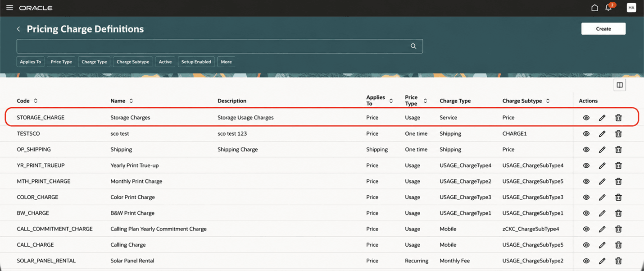Screen dimensions: 644x271
Task: Open the hamburger navigation menu
Action: point(9,8)
